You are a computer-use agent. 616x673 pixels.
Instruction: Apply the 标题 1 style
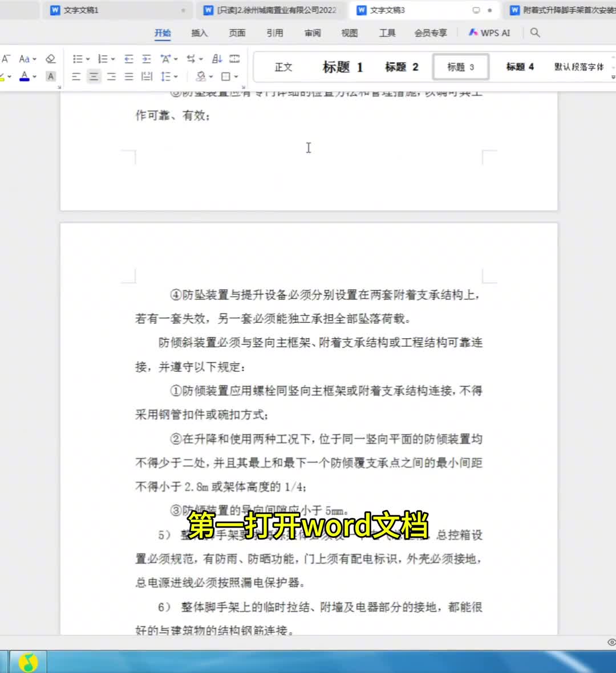(342, 67)
